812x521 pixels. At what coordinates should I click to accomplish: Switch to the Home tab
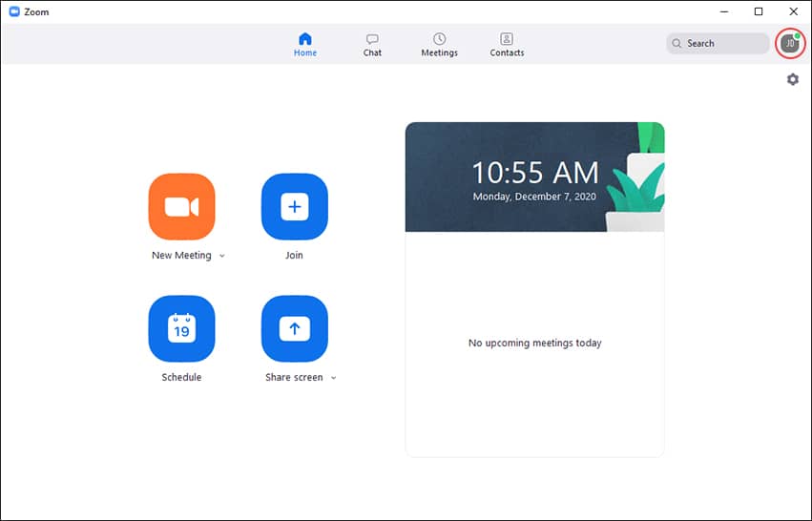305,45
